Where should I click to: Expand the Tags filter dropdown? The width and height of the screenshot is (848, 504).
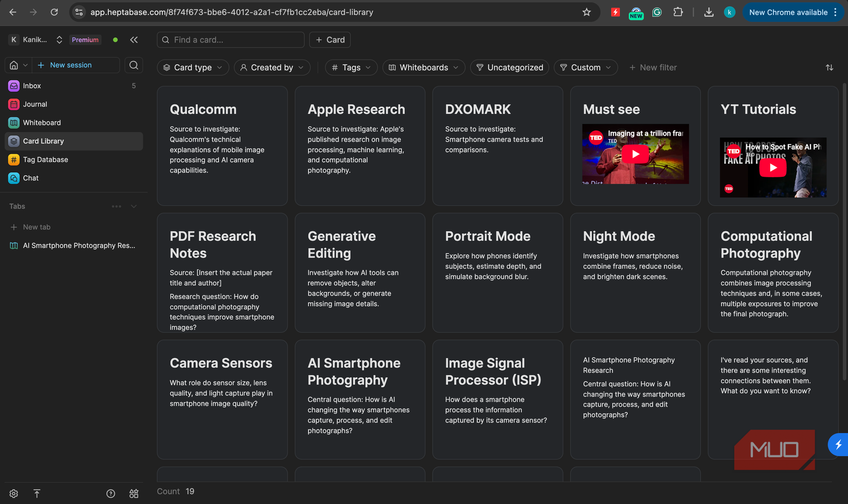pyautogui.click(x=351, y=67)
